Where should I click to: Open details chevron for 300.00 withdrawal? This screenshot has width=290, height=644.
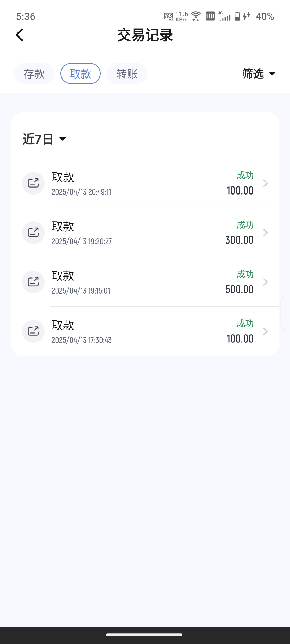pos(265,233)
